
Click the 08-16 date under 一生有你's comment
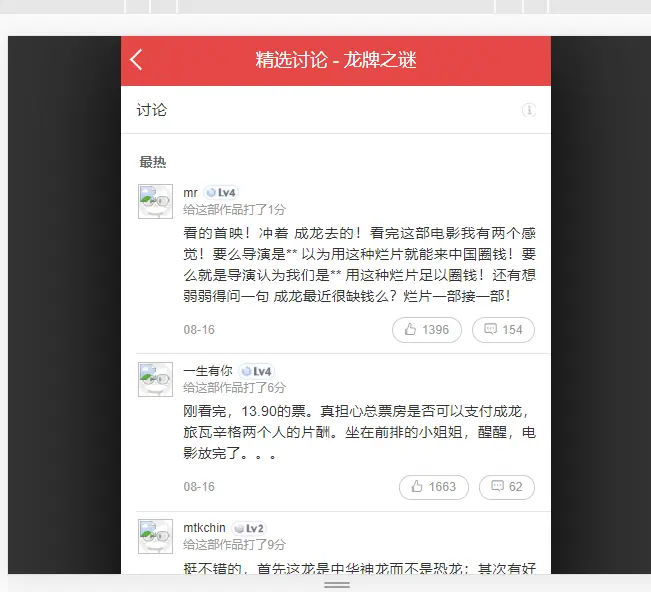coord(199,487)
